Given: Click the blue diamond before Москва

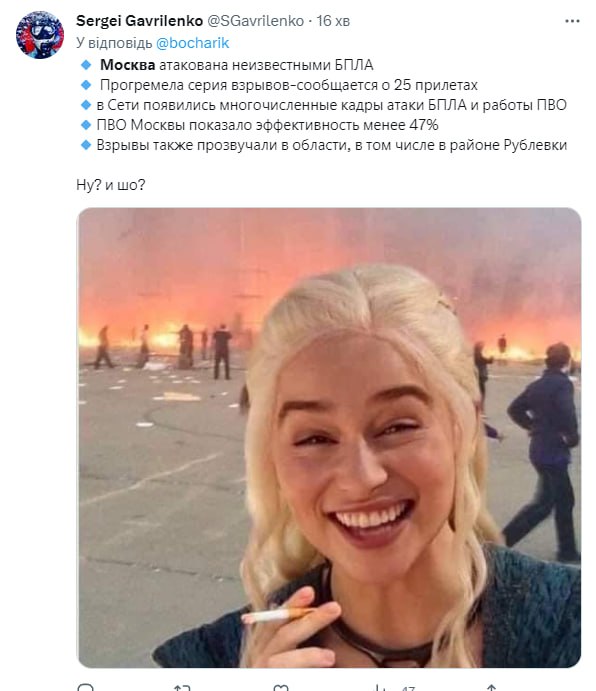Looking at the screenshot, I should [86, 65].
